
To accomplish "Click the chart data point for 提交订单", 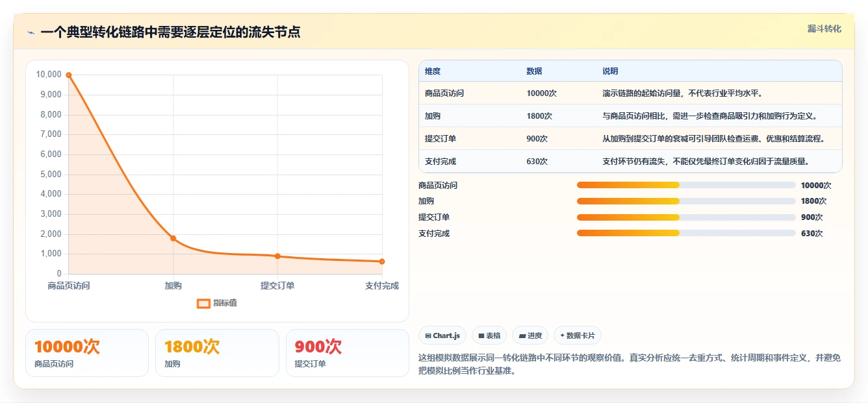I will [277, 256].
